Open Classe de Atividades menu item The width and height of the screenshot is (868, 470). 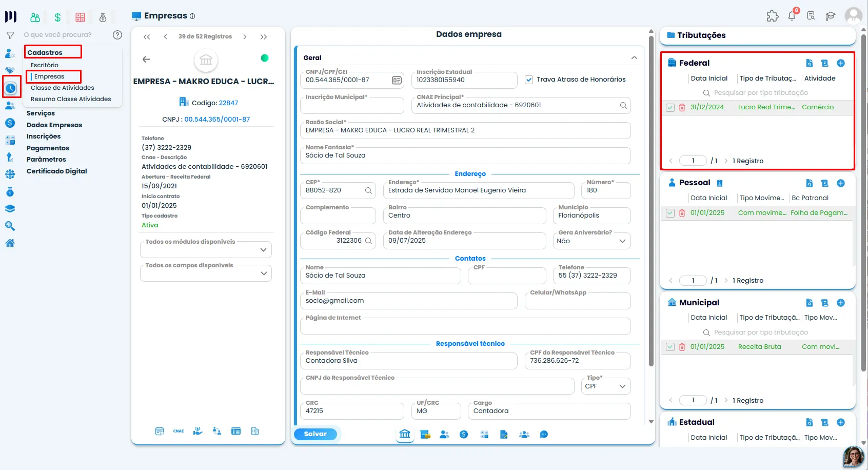[63, 88]
